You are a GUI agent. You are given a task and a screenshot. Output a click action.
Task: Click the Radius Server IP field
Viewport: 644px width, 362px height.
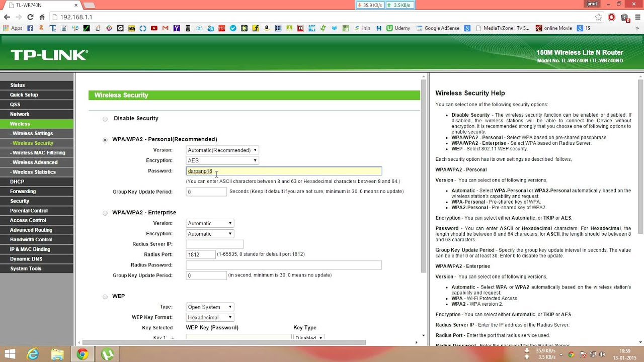pos(215,244)
